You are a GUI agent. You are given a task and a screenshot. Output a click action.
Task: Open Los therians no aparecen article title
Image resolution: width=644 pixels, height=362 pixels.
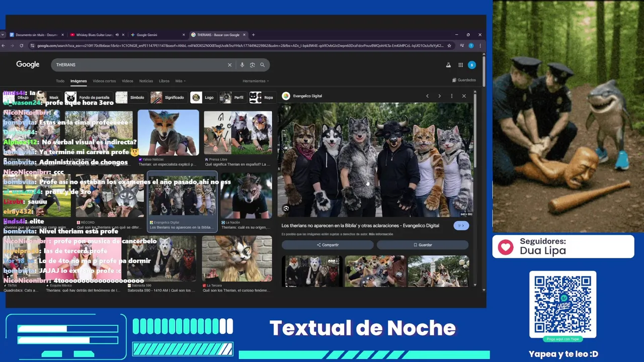pyautogui.click(x=360, y=226)
